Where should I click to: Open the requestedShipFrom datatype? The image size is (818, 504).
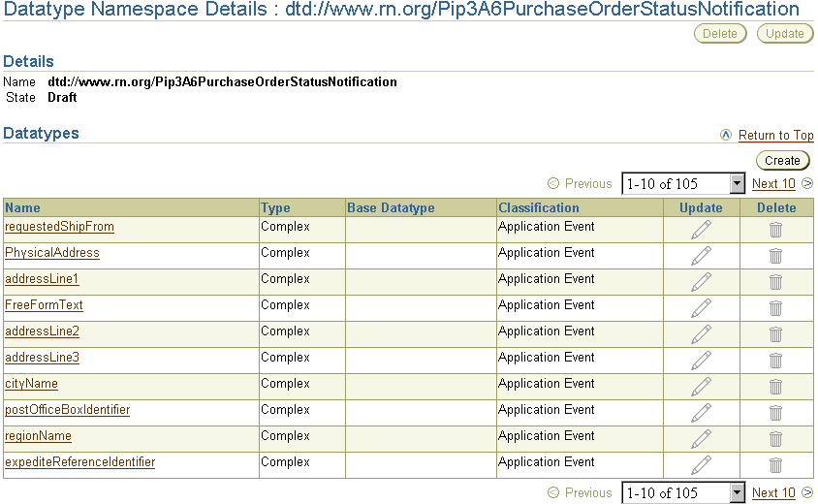[x=59, y=227]
